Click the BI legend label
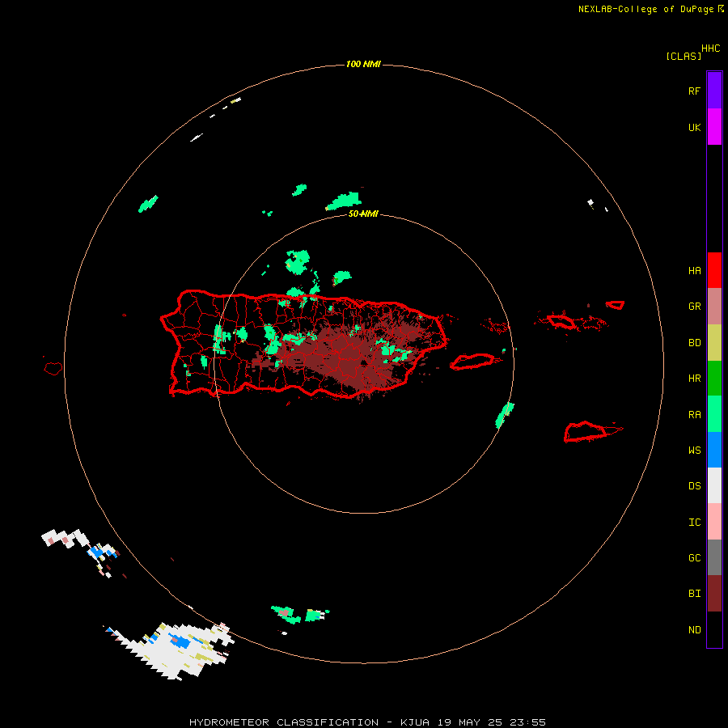Image resolution: width=728 pixels, height=728 pixels. 694,594
